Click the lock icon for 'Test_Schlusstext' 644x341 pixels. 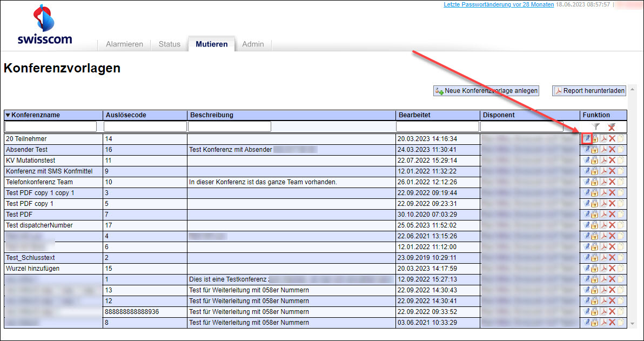coord(595,257)
